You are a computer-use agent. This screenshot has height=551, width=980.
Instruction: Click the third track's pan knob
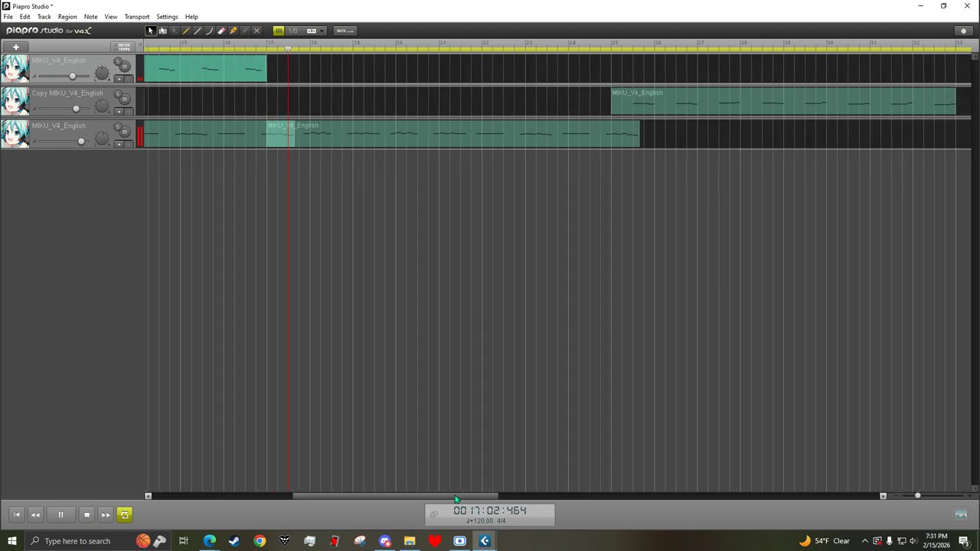tap(102, 139)
